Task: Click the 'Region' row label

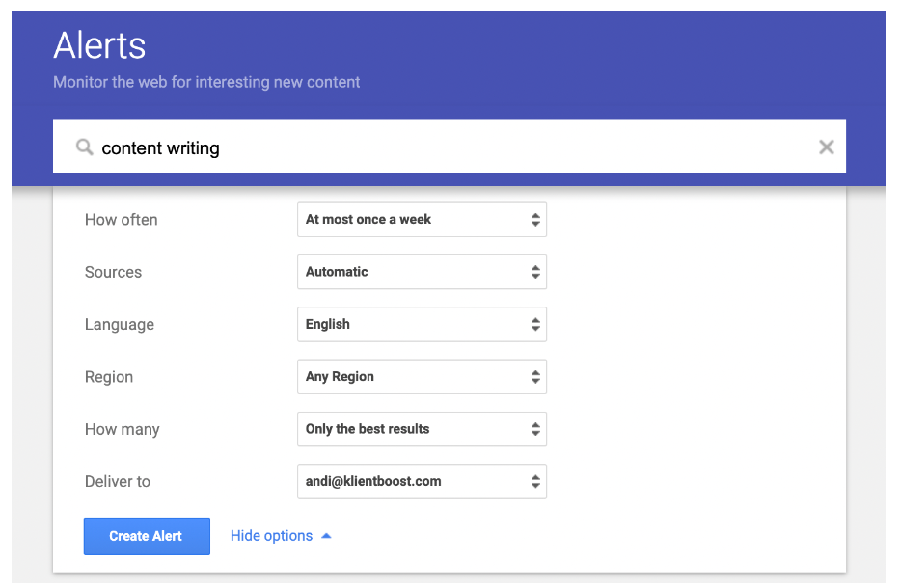Action: click(109, 377)
